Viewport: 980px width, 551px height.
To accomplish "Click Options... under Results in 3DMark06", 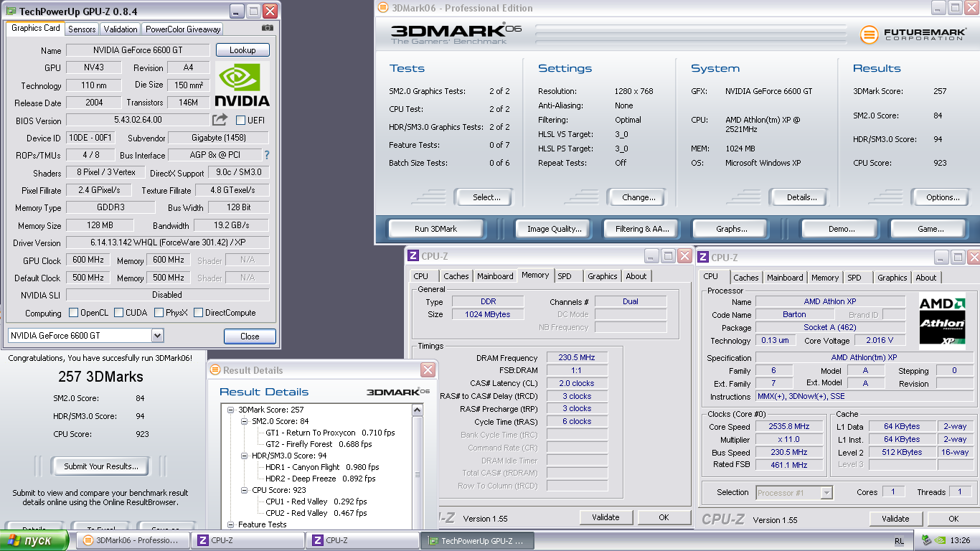I will [x=943, y=197].
